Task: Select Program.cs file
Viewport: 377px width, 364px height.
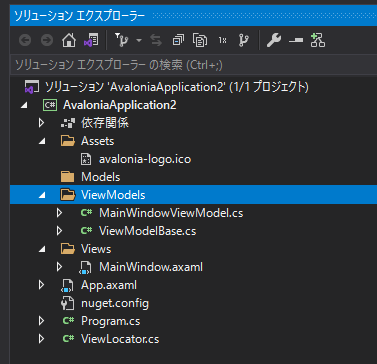Action: coord(110,321)
